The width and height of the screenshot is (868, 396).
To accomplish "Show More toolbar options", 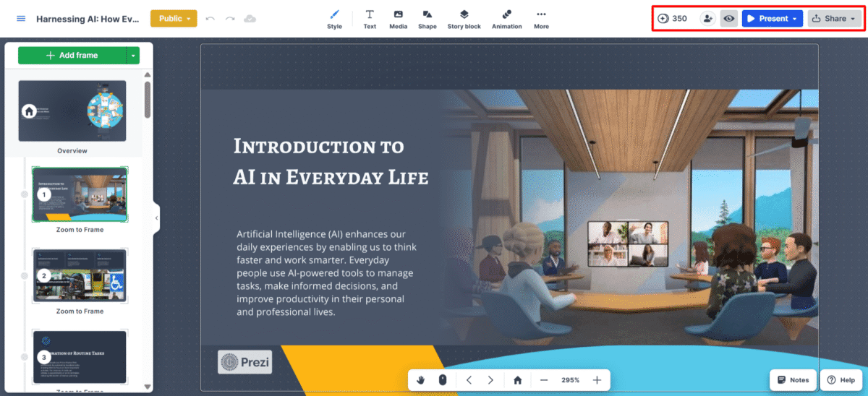I will (541, 20).
